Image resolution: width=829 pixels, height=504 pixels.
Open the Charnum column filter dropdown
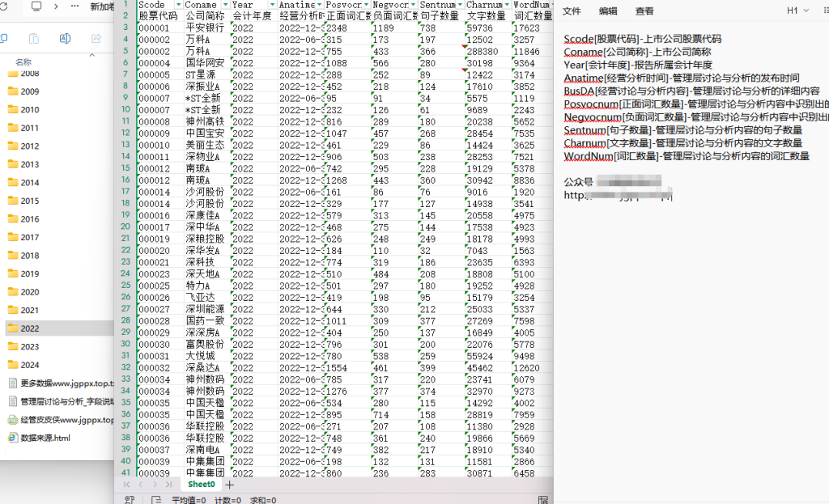click(507, 5)
